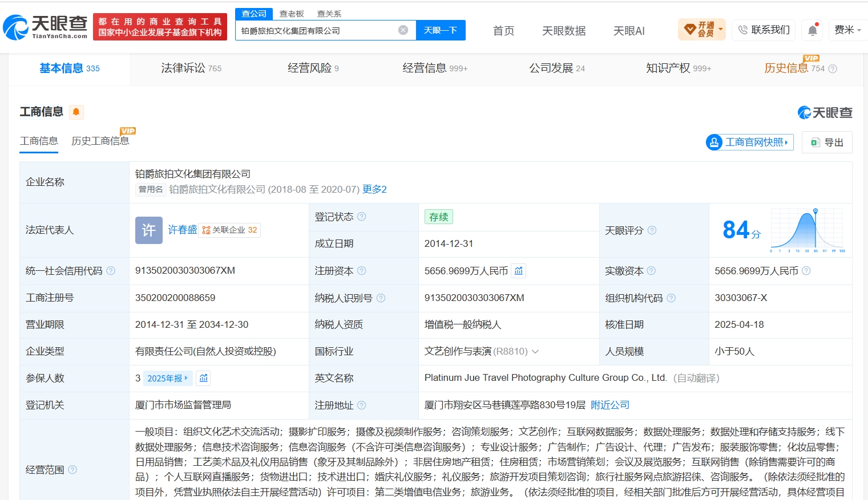868x500 pixels.
Task: Clear the company search box text
Action: tap(403, 30)
